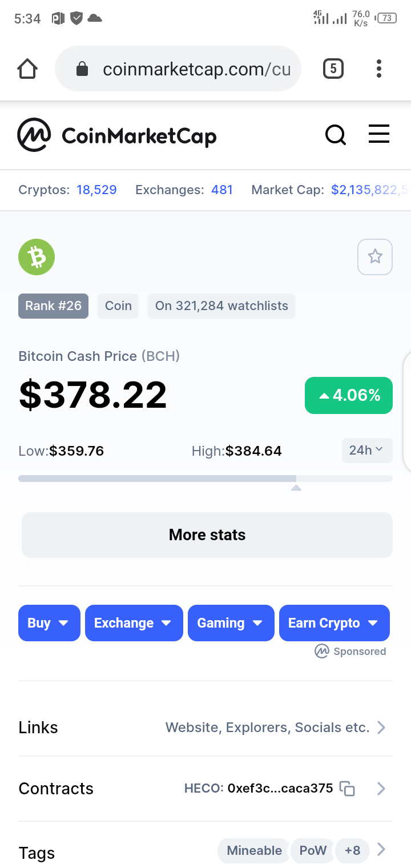The width and height of the screenshot is (411, 868).
Task: Click the Bitcoin Cash logo
Action: coord(37,257)
